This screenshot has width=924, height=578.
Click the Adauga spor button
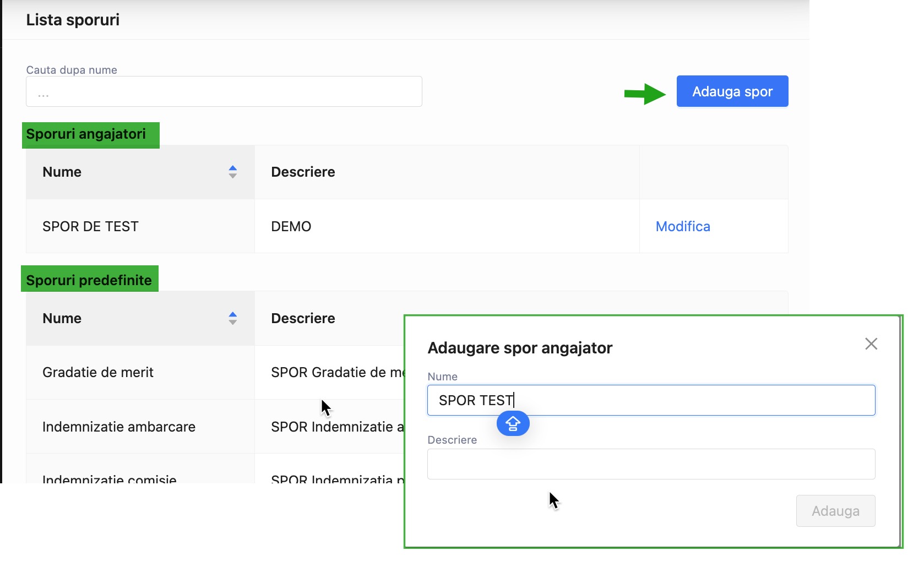(x=732, y=91)
